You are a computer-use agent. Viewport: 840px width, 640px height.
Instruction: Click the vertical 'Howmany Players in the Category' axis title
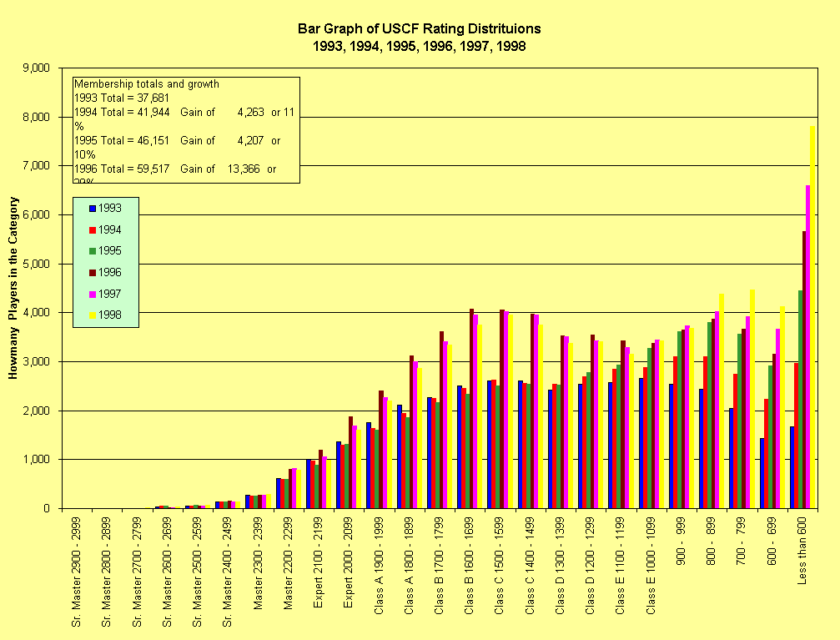point(13,288)
